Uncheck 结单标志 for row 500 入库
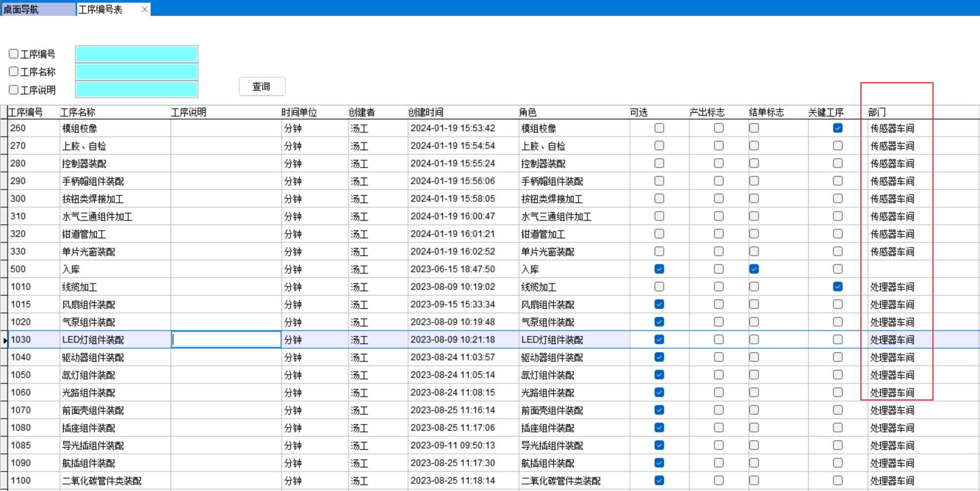 [754, 269]
